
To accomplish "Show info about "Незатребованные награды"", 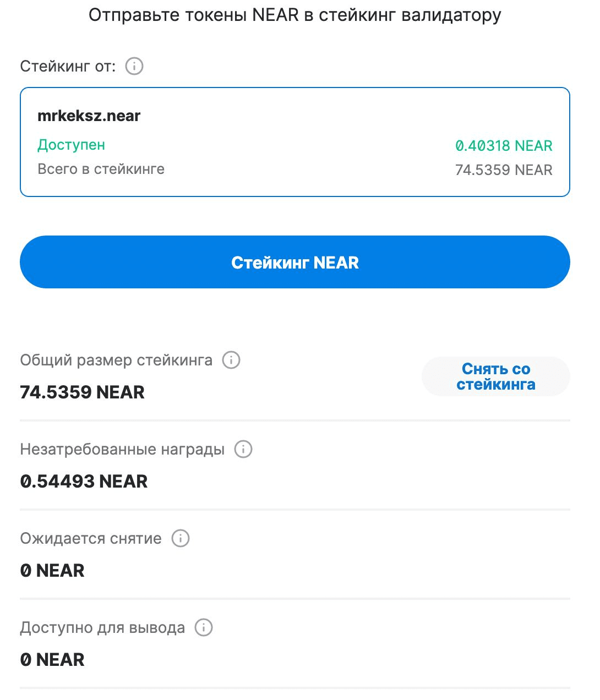I will pyautogui.click(x=243, y=450).
